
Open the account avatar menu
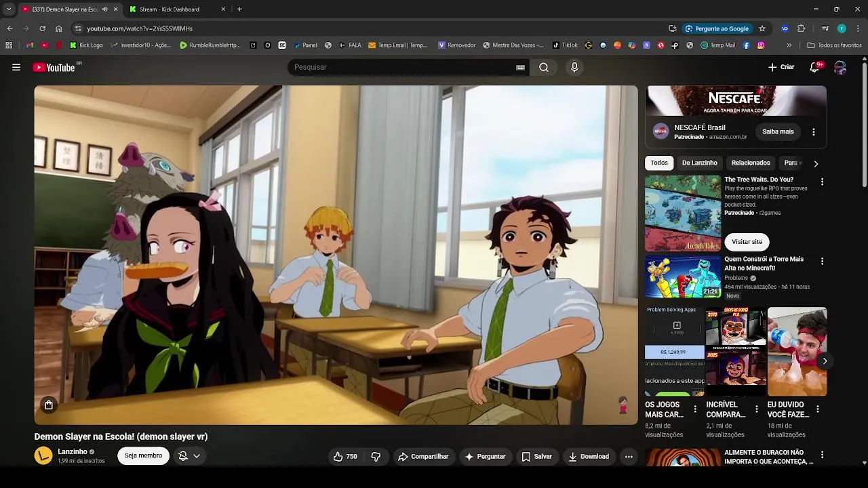point(840,67)
